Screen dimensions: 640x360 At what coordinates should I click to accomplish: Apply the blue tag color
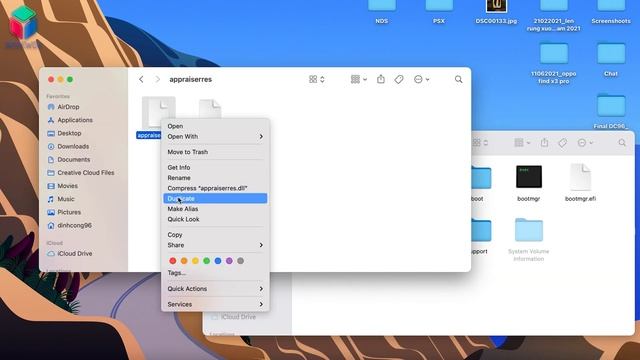tap(218, 261)
